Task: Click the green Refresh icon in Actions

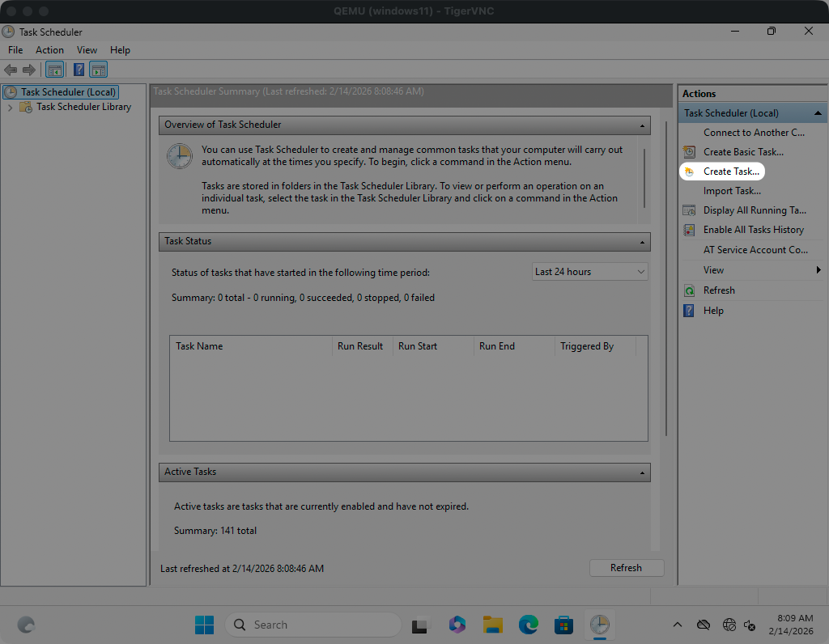Action: click(x=689, y=290)
